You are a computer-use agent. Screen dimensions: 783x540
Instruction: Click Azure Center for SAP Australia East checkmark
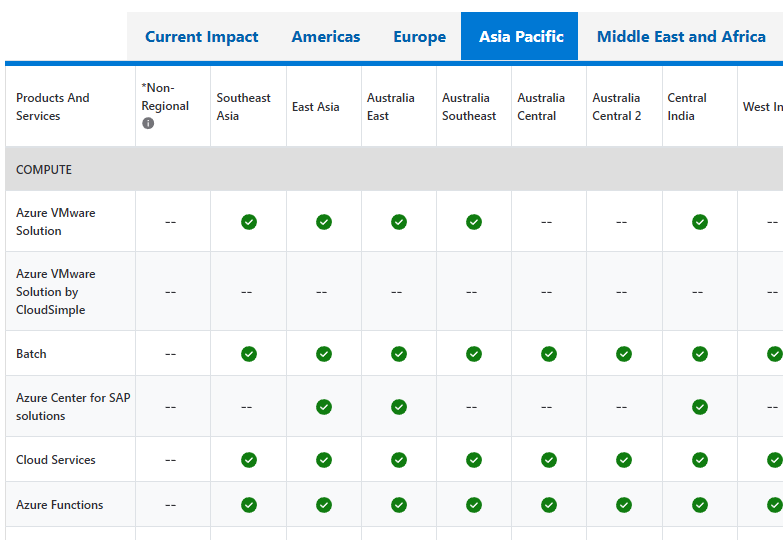tap(399, 407)
